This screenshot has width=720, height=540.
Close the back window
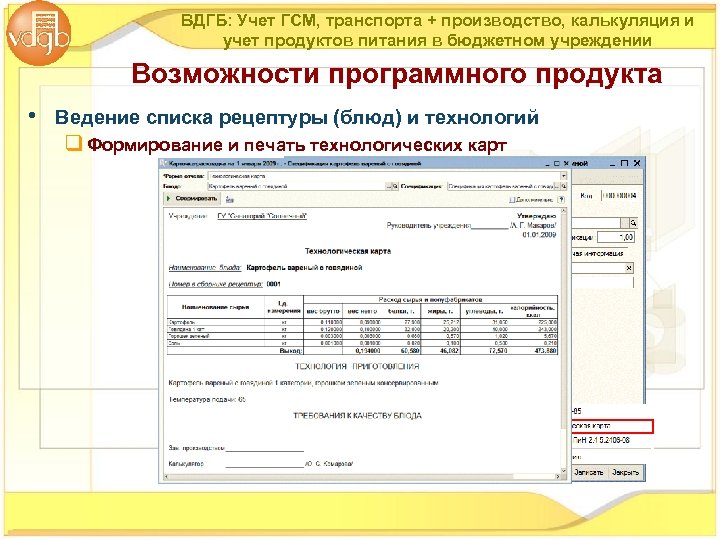coord(637,163)
